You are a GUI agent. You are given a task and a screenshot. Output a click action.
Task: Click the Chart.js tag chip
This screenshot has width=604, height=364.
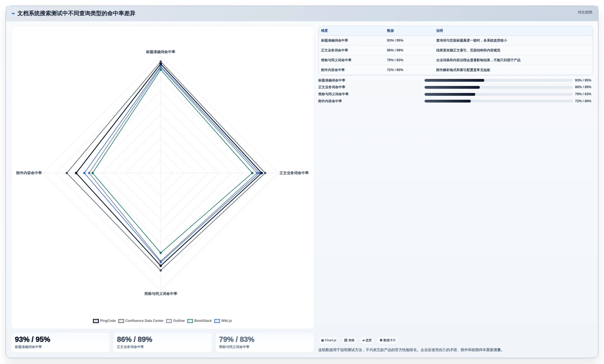(x=329, y=340)
